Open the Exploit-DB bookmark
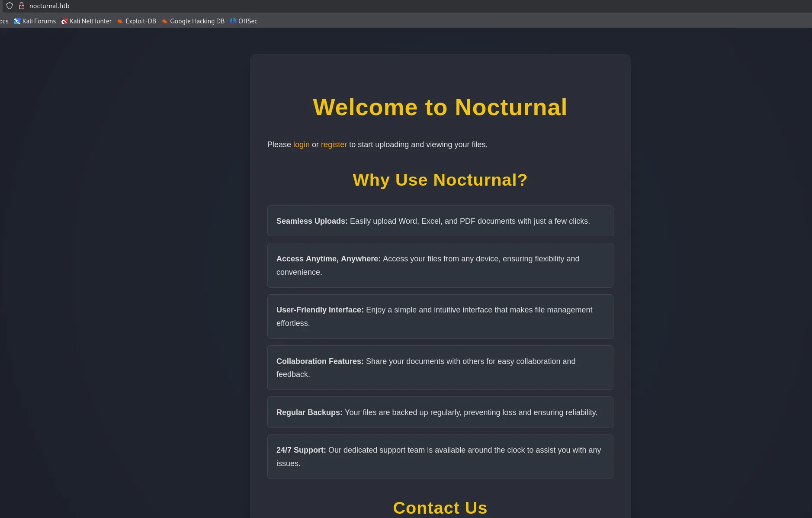The image size is (812, 518). pos(137,21)
